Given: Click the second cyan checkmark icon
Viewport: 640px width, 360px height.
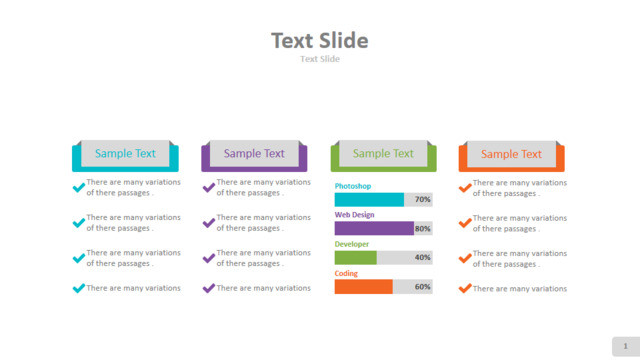Looking at the screenshot, I should click(79, 223).
